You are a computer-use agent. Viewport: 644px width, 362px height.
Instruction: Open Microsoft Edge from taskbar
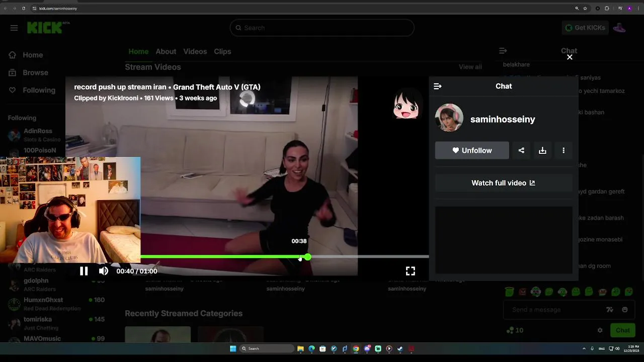coord(311,348)
